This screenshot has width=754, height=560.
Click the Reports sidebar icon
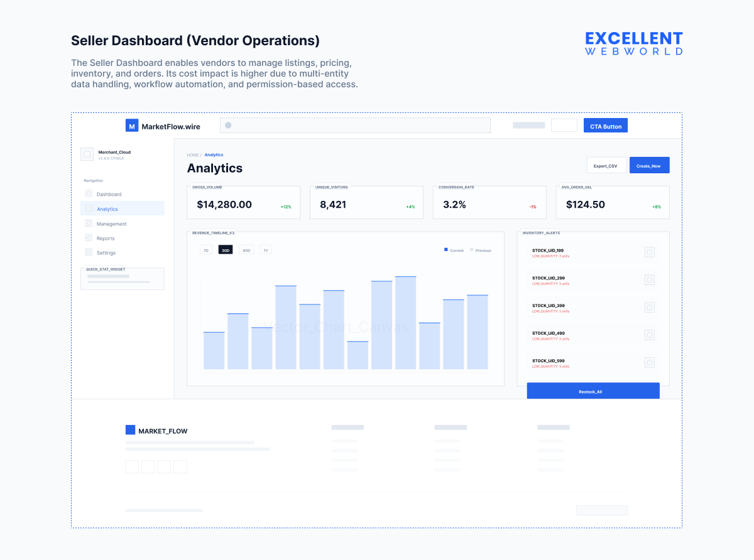pyautogui.click(x=89, y=238)
